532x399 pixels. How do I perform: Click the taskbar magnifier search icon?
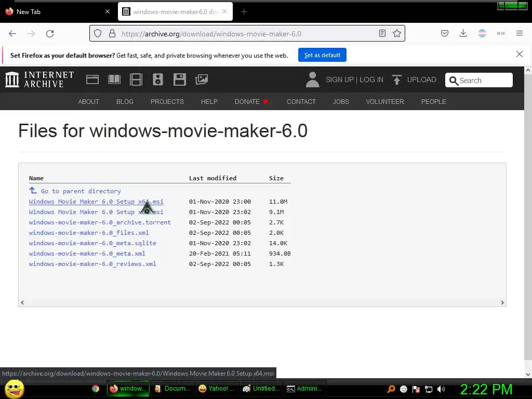tap(391, 389)
